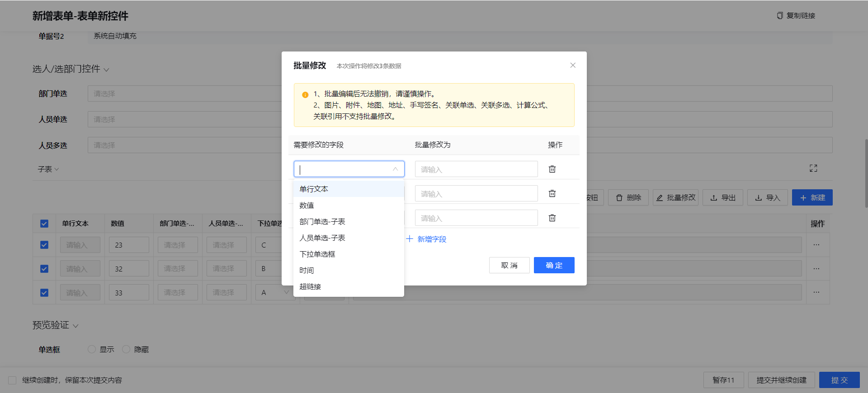868x393 pixels.
Task: Open the 人员单选 select field
Action: pyautogui.click(x=460, y=119)
